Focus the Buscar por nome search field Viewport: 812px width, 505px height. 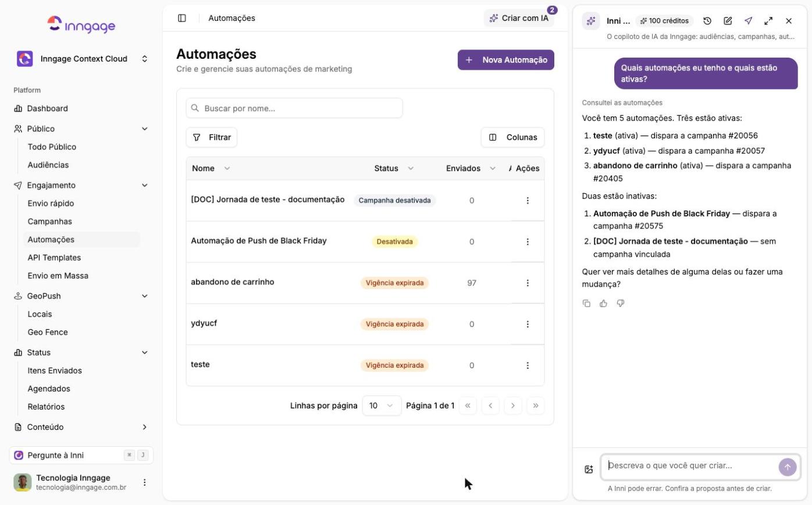pos(294,108)
